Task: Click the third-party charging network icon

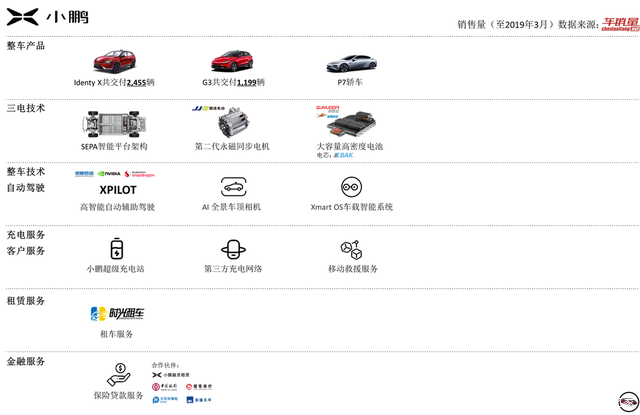Action: tap(233, 249)
